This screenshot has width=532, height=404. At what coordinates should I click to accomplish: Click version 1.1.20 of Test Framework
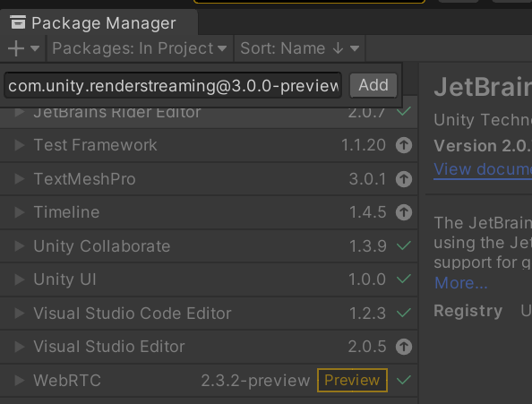pyautogui.click(x=364, y=145)
